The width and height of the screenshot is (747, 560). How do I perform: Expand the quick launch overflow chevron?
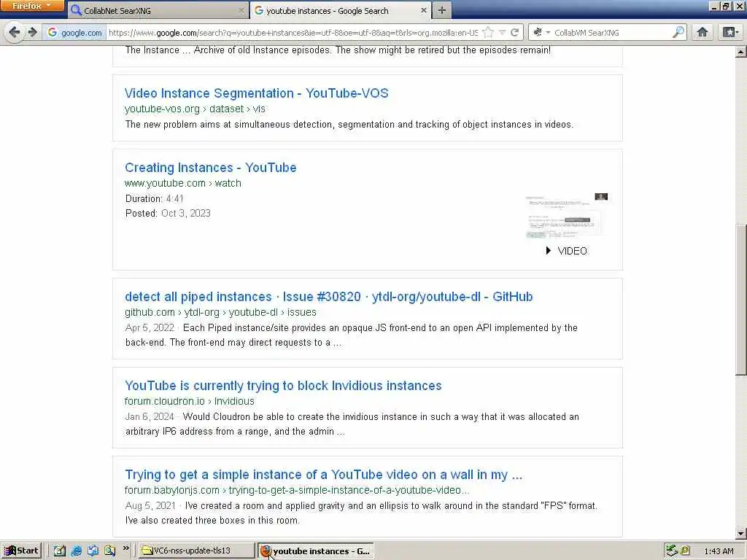[125, 548]
